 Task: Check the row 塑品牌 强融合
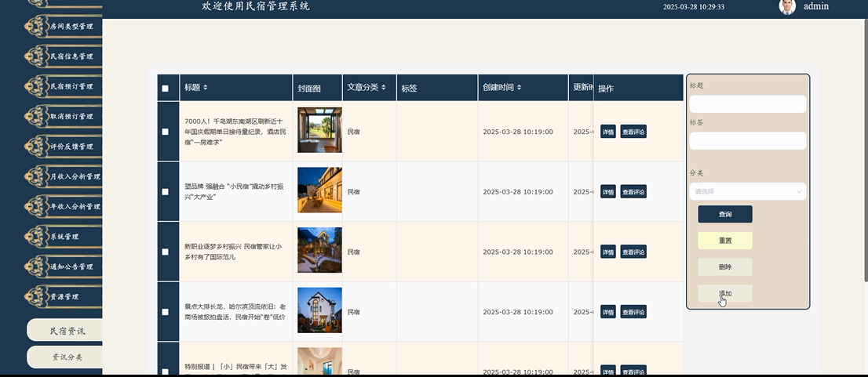click(165, 192)
